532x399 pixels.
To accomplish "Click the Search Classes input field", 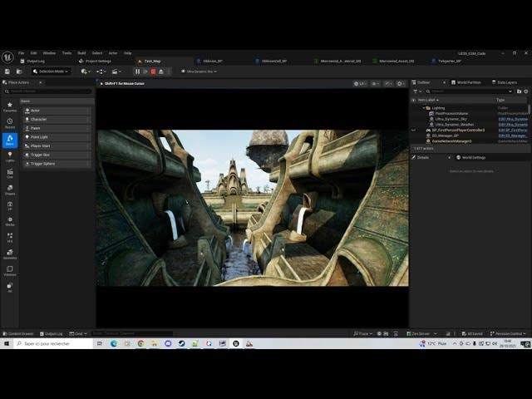I will [x=50, y=91].
